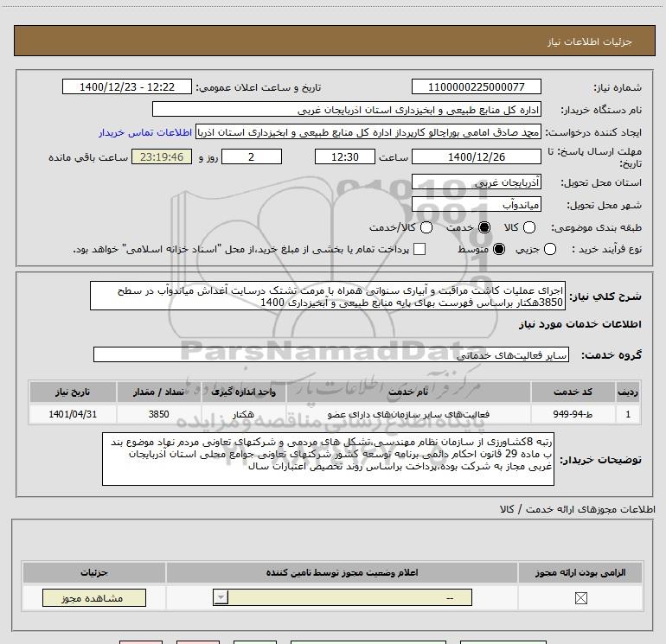Click the نام خدمت column header
Screen dimensions: 666x644
pos(408,392)
